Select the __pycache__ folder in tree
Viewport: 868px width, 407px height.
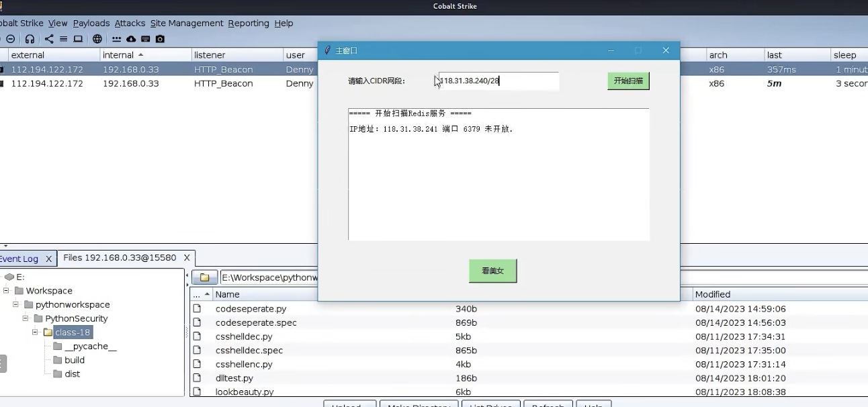(91, 346)
